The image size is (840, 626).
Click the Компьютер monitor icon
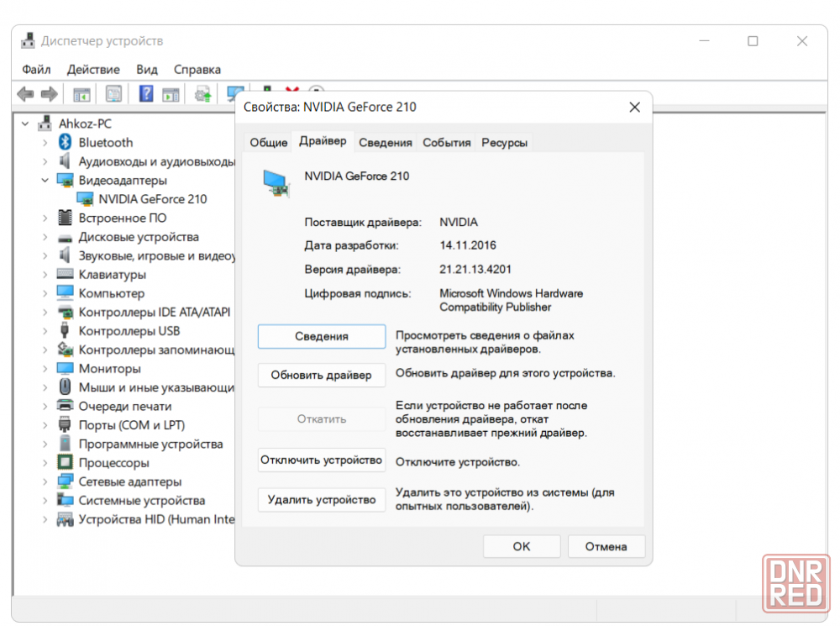point(65,292)
